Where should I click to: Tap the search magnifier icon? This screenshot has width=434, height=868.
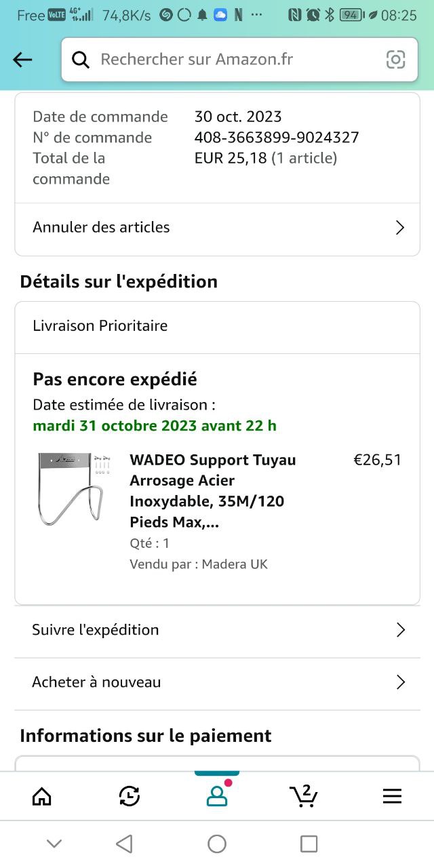pos(81,60)
